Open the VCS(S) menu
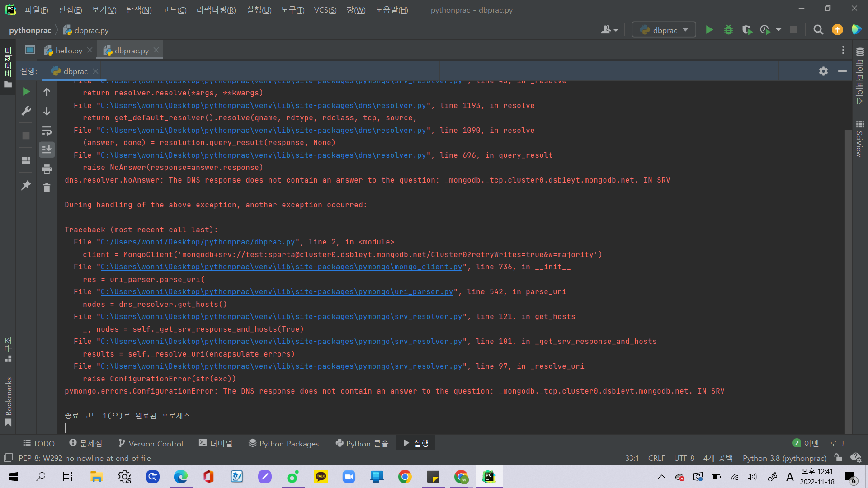The image size is (868, 488). [325, 10]
